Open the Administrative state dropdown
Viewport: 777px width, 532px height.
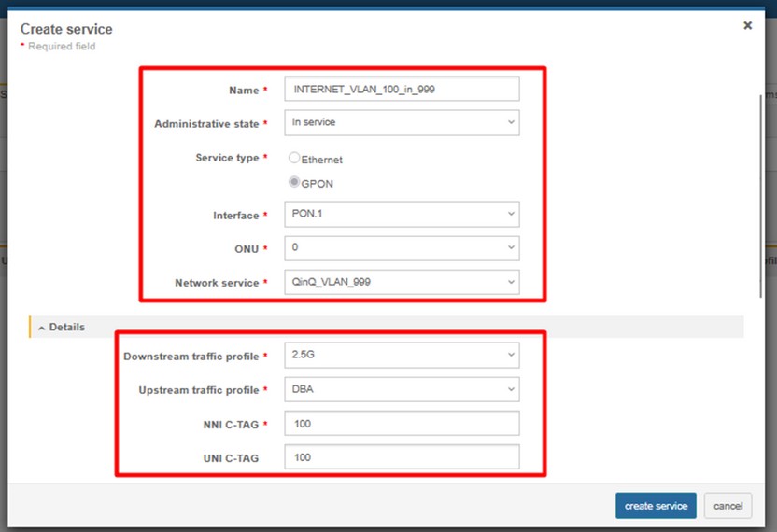pyautogui.click(x=402, y=122)
